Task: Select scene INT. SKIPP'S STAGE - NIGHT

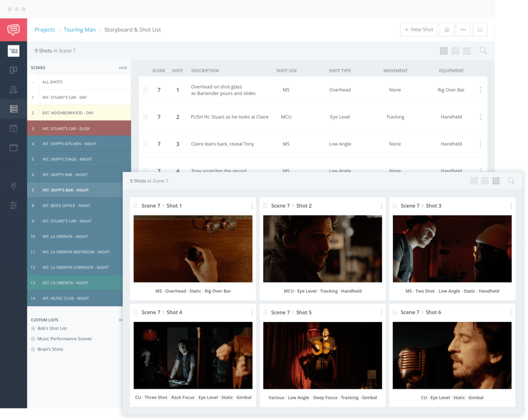Action: coord(79,159)
